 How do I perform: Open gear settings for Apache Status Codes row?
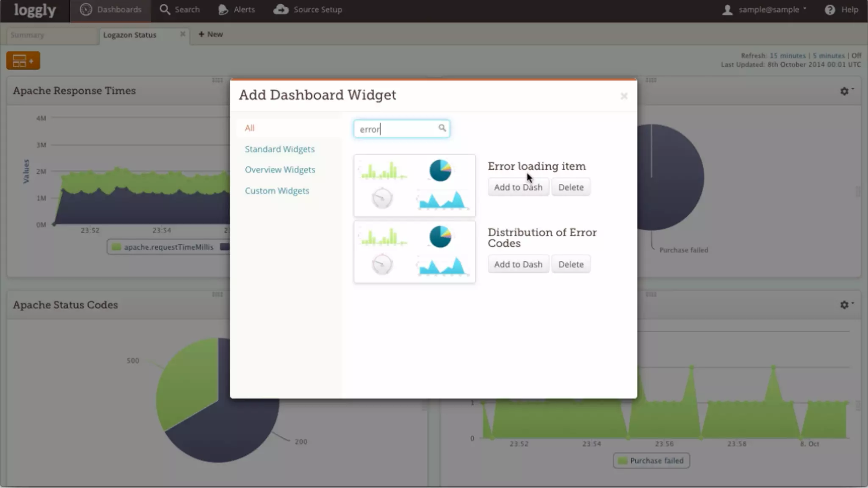[845, 305]
